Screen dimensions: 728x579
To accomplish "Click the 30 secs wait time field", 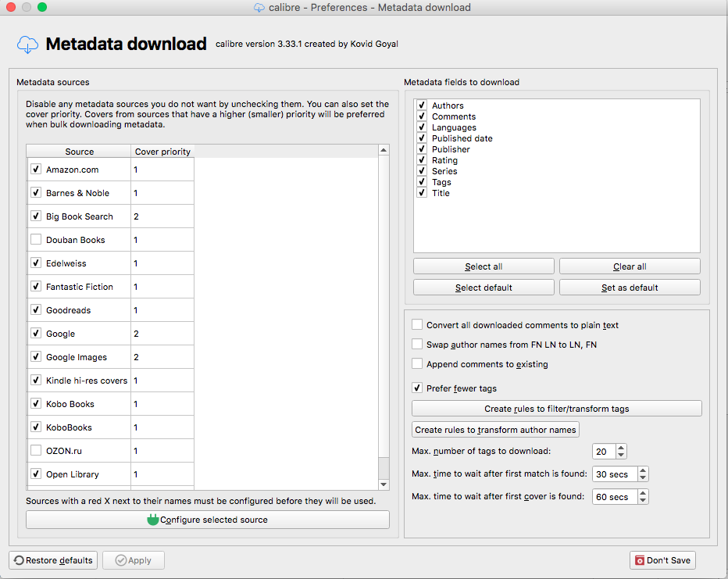I will (616, 474).
